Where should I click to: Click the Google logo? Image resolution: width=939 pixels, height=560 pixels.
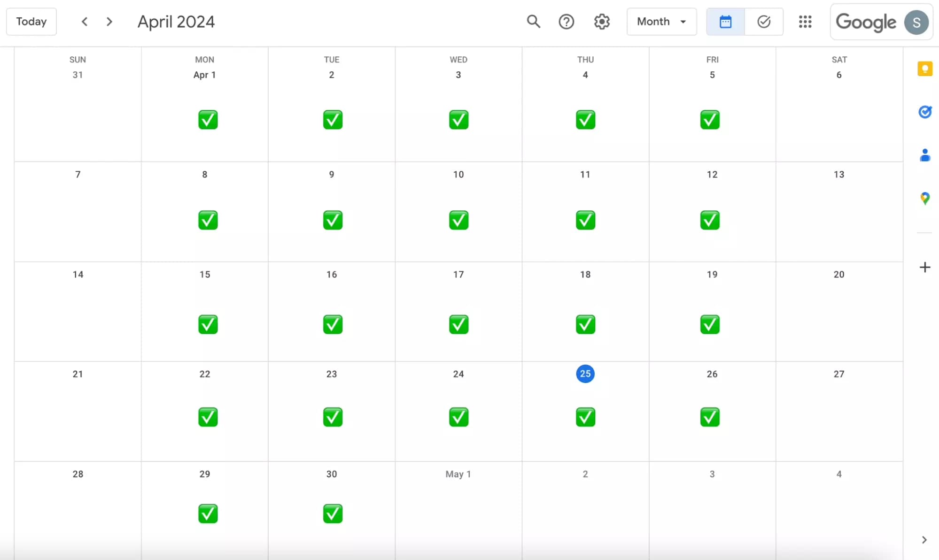[x=866, y=22]
